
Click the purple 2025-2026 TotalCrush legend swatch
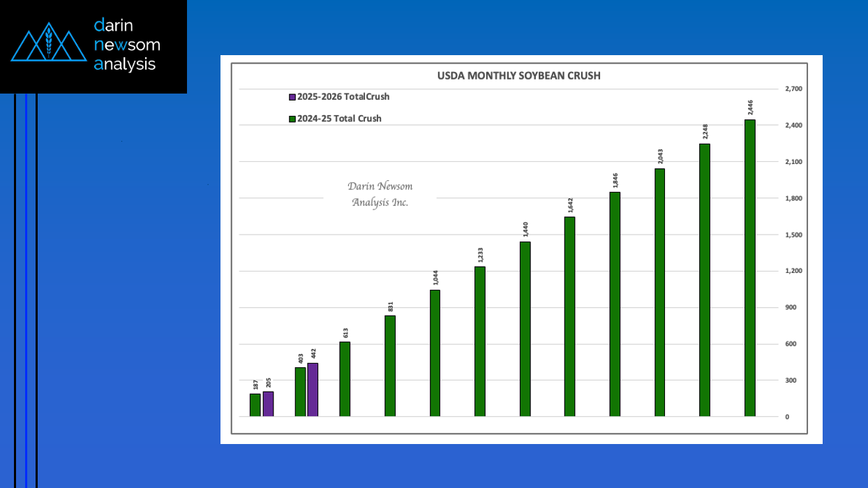pyautogui.click(x=292, y=97)
